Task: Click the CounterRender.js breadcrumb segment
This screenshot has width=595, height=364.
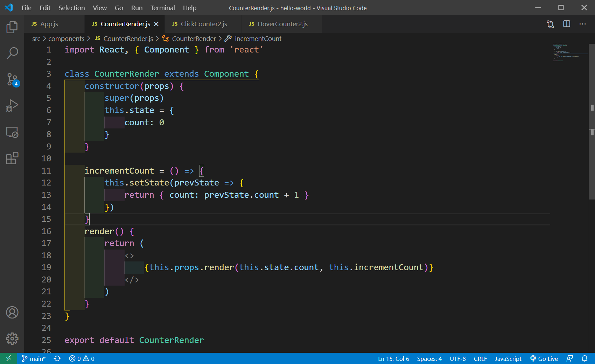Action: point(124,38)
